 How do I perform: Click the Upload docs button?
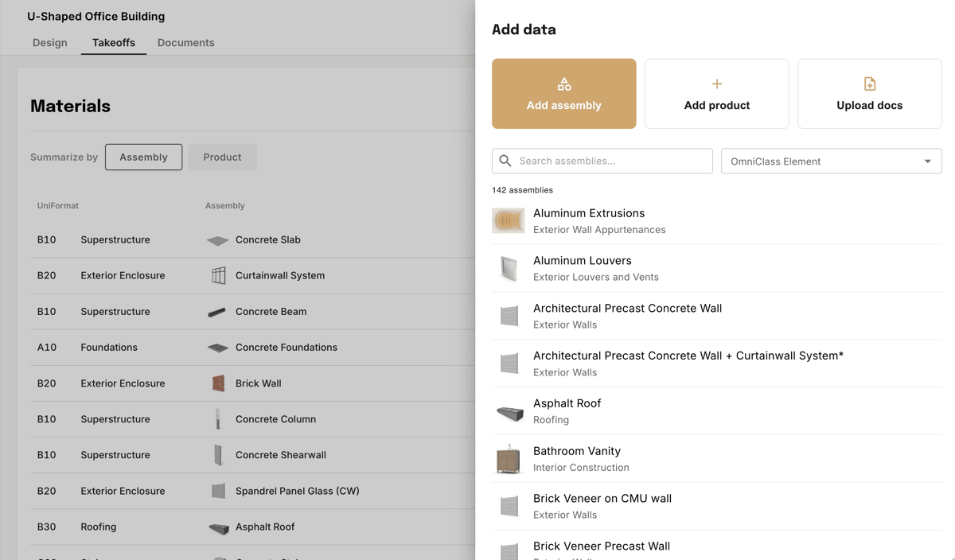point(869,93)
